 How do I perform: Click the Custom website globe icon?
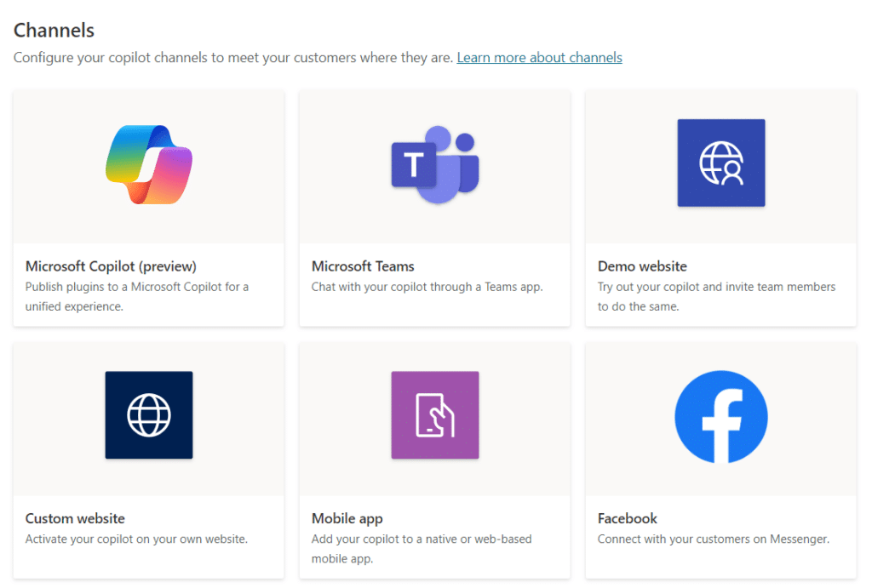pos(149,415)
